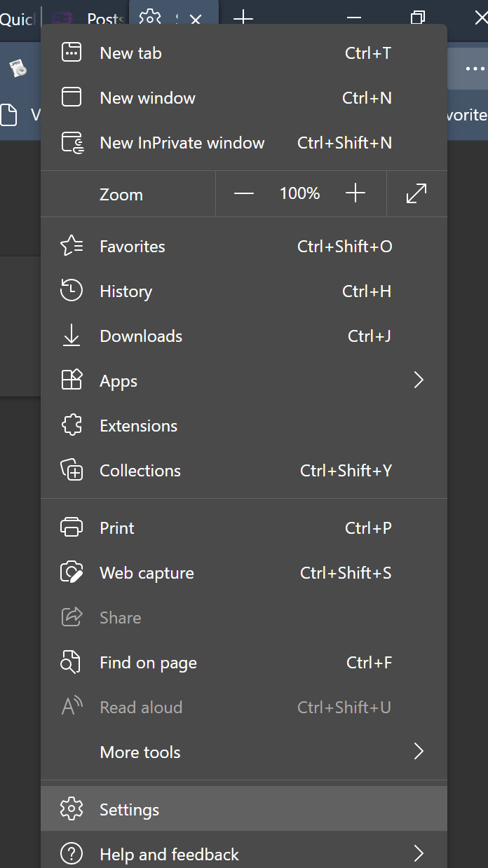Select the New tab menu entry
Screen dimensions: 488x868
244,53
